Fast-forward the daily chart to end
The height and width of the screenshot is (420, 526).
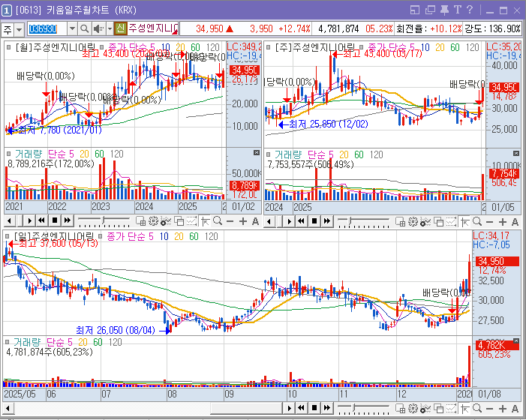[x=327, y=408]
